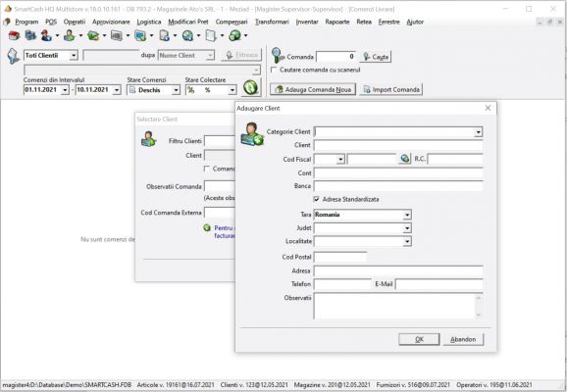Uncheck Adresa Standardizata checkbox

click(x=317, y=199)
